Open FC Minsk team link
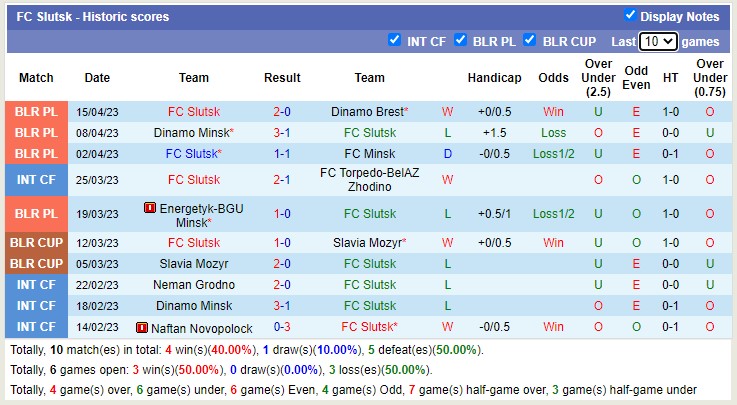The image size is (737, 405). 369,154
